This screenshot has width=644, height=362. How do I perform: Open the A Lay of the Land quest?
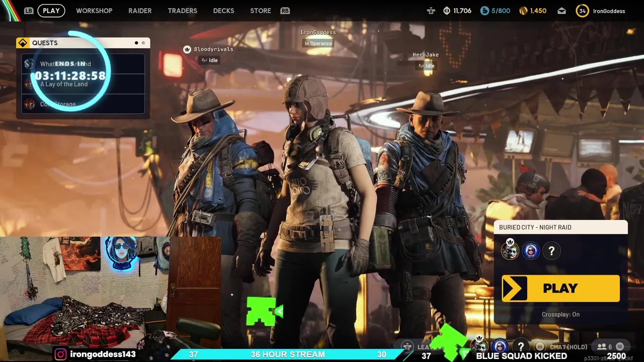pyautogui.click(x=83, y=84)
